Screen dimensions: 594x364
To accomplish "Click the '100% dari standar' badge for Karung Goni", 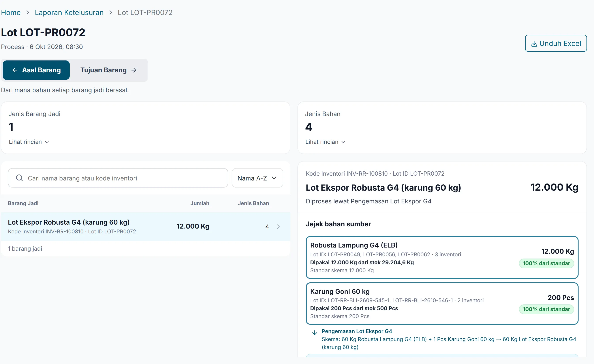I will (x=546, y=309).
